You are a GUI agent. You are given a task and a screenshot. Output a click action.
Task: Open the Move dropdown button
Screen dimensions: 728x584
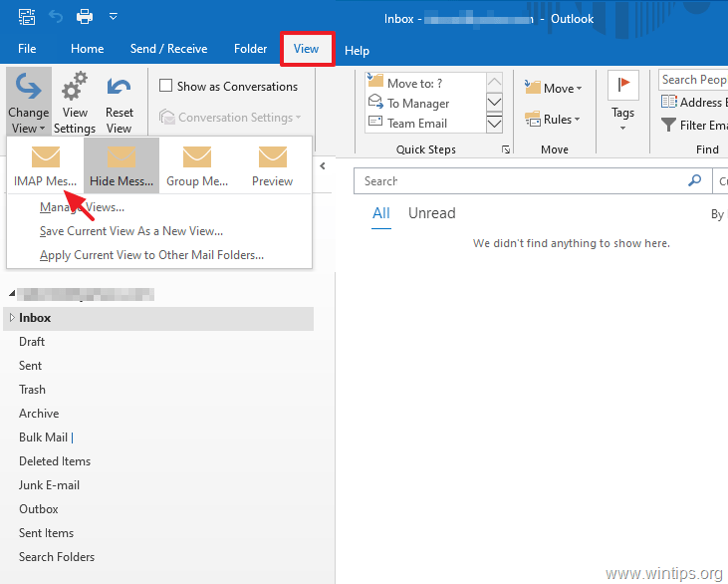pos(554,89)
